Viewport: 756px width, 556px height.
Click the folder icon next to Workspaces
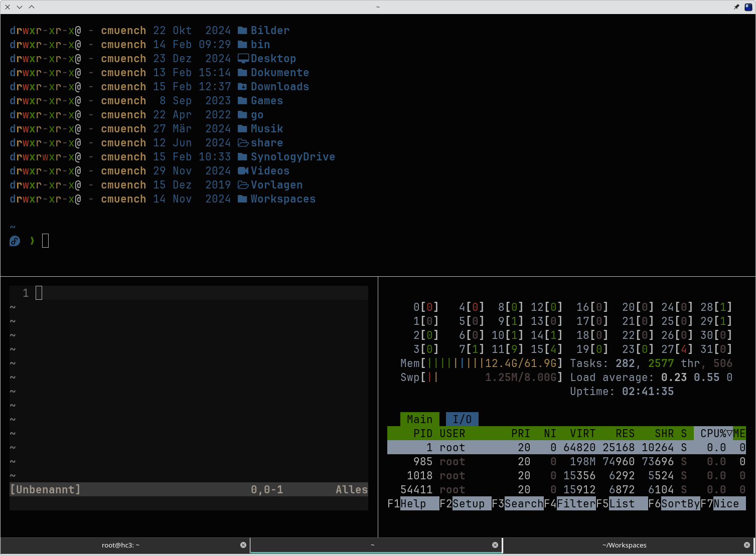point(242,199)
